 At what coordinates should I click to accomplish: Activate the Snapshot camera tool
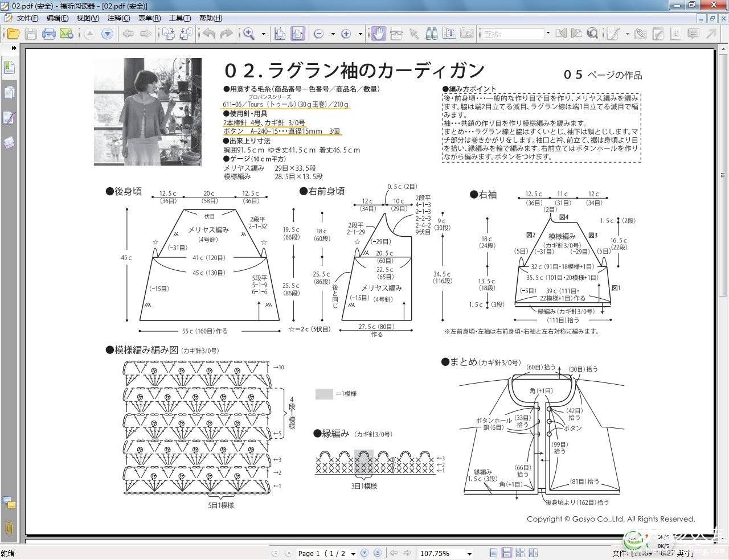point(467,34)
